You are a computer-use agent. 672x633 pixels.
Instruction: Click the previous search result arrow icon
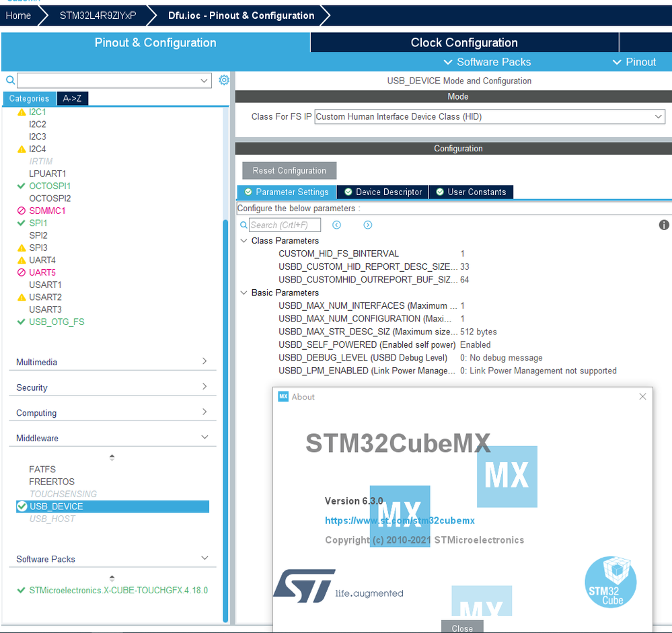coord(337,225)
